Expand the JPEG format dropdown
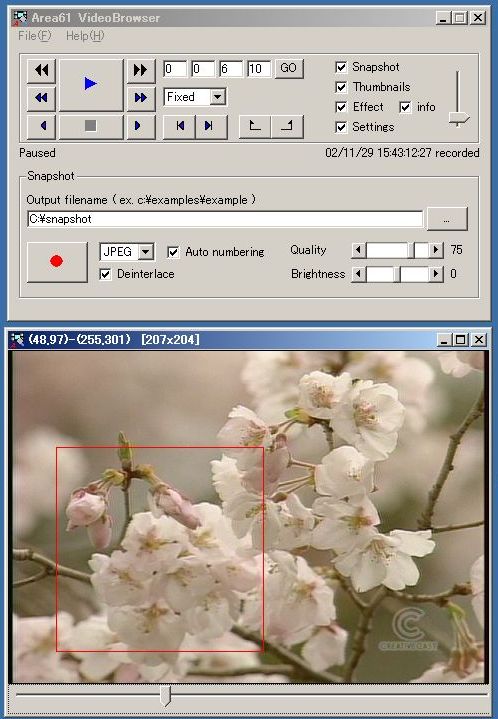The image size is (498, 719). (146, 252)
